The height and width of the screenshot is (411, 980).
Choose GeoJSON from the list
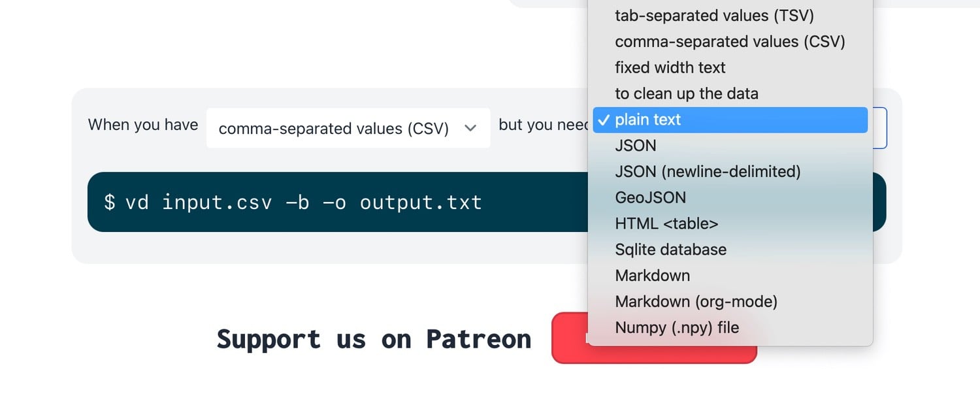pos(730,197)
